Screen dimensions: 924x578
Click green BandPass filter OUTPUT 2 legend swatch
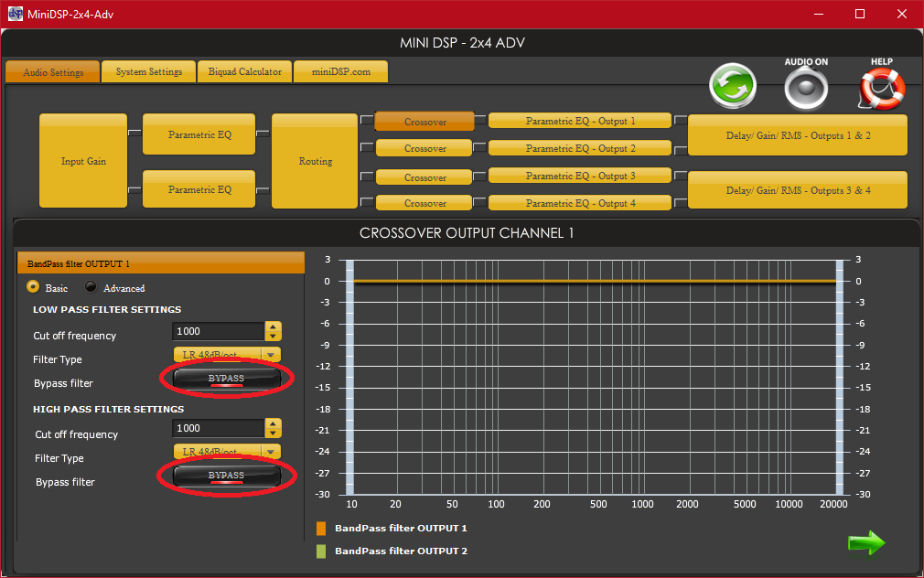click(x=321, y=551)
